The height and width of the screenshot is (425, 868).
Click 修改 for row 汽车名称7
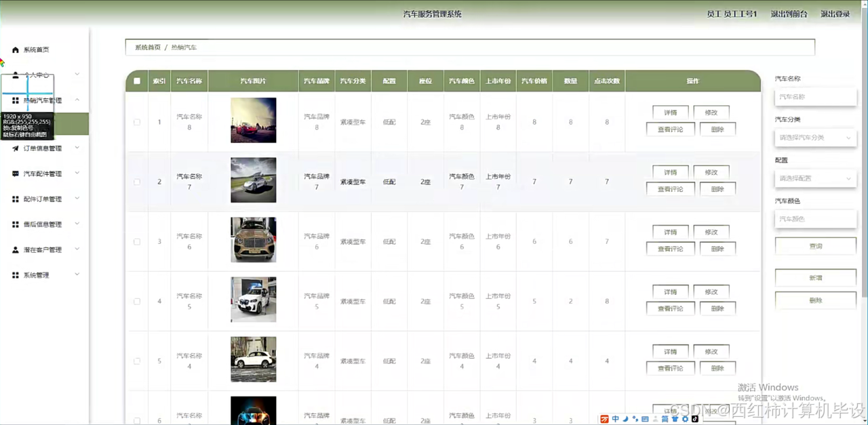tap(711, 172)
